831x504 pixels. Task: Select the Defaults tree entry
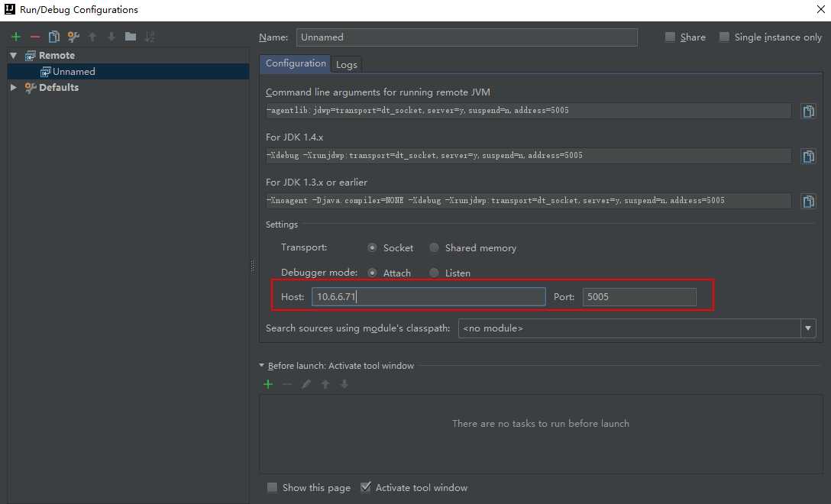[59, 88]
